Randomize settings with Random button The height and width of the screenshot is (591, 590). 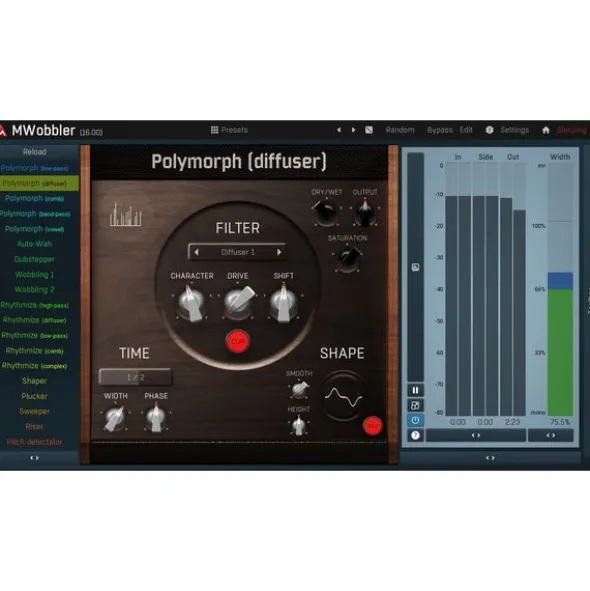(x=400, y=130)
